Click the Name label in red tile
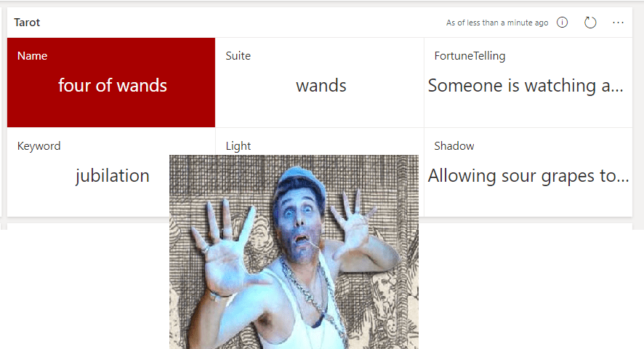 click(x=33, y=56)
